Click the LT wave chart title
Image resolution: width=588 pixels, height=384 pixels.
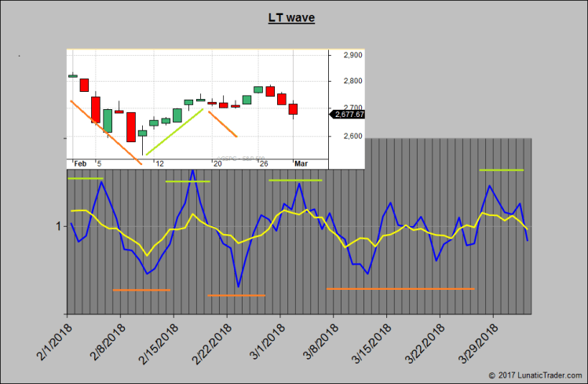pyautogui.click(x=290, y=17)
